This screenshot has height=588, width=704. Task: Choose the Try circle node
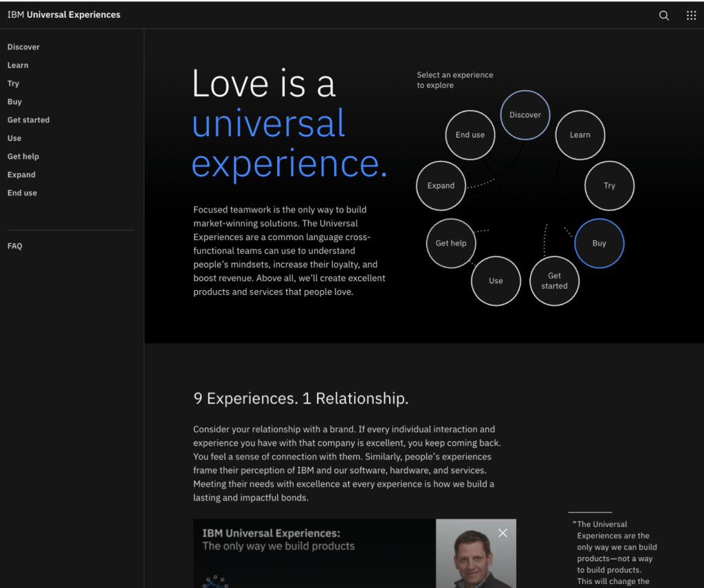coord(609,186)
